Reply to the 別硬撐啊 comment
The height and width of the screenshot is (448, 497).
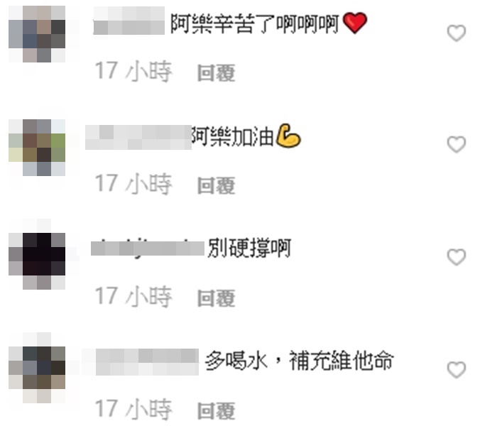[216, 297]
